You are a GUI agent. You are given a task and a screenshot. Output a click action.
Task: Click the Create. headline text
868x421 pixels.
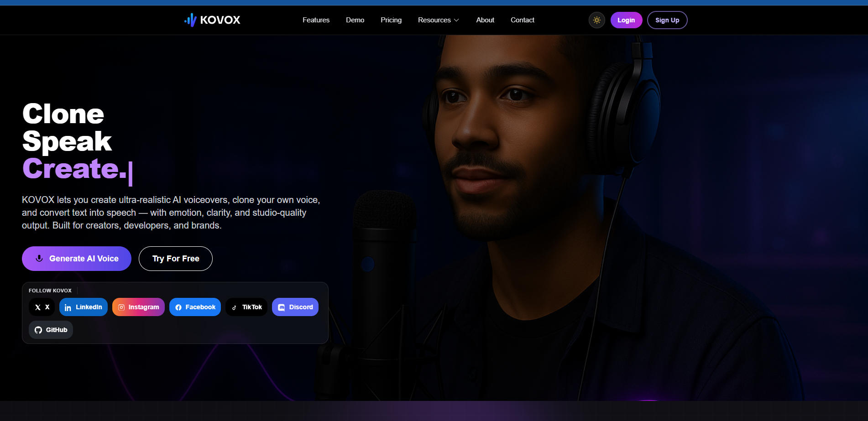(74, 169)
